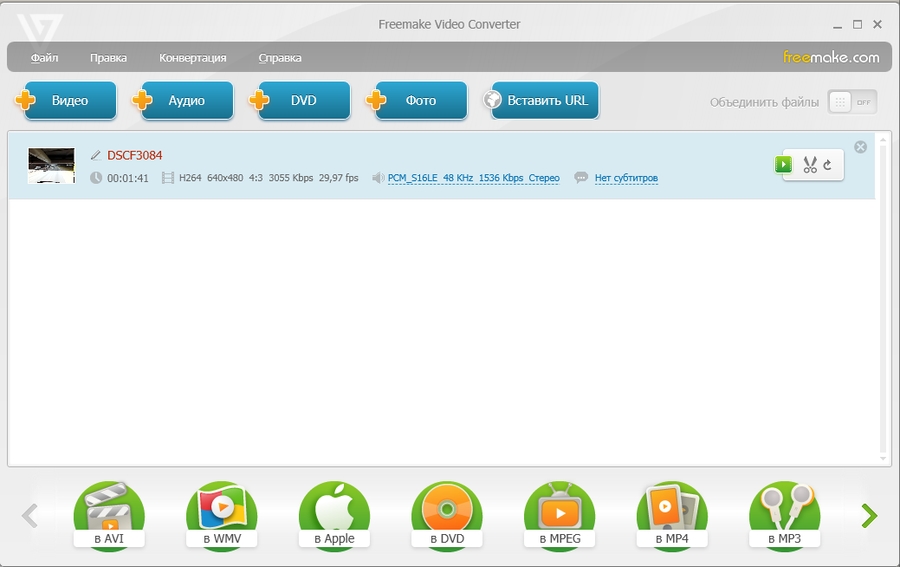
Task: Extract audio with в MP3
Action: [x=785, y=516]
